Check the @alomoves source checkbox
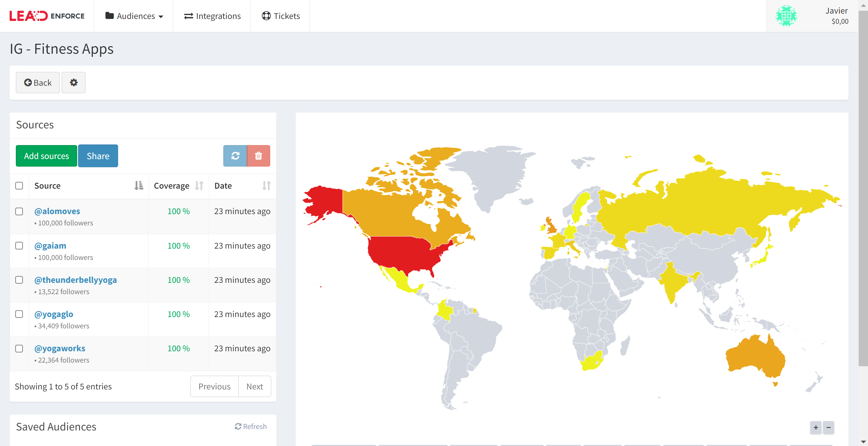Screen dimensions: 868x446 [19, 211]
